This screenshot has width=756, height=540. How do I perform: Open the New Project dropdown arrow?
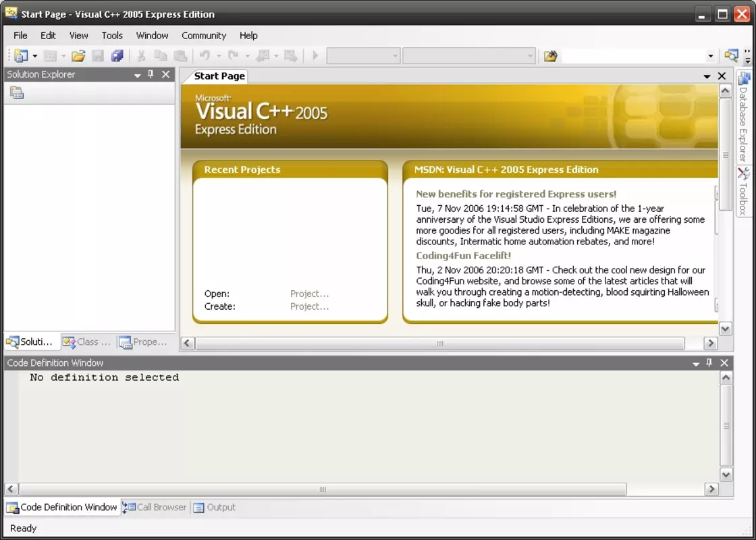34,57
